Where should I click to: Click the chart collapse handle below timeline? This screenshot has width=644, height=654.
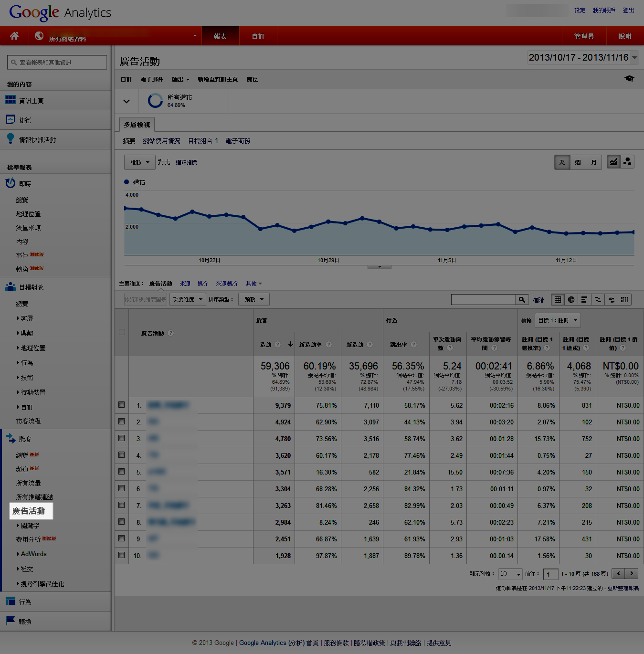[x=380, y=267]
